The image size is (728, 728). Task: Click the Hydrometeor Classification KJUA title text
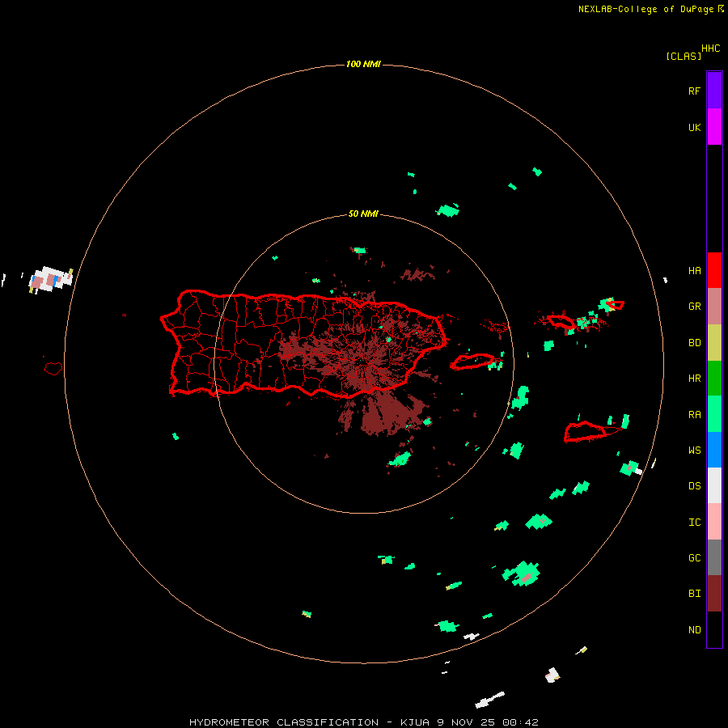click(363, 722)
